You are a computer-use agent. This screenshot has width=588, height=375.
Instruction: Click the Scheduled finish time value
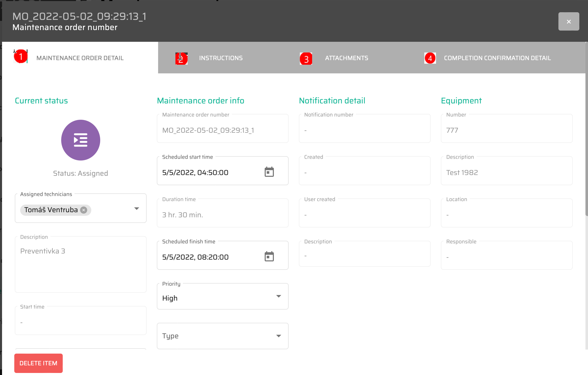tap(195, 257)
